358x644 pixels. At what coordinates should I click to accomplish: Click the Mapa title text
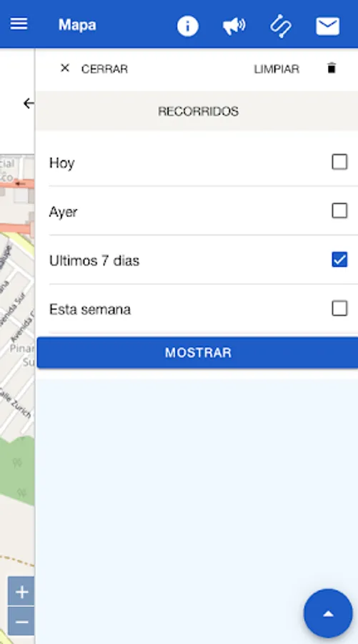77,25
